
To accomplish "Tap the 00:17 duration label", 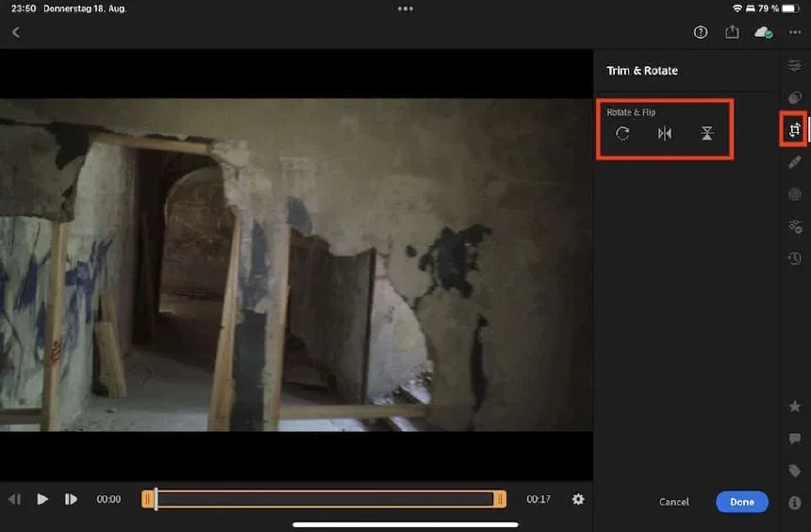I will point(538,499).
